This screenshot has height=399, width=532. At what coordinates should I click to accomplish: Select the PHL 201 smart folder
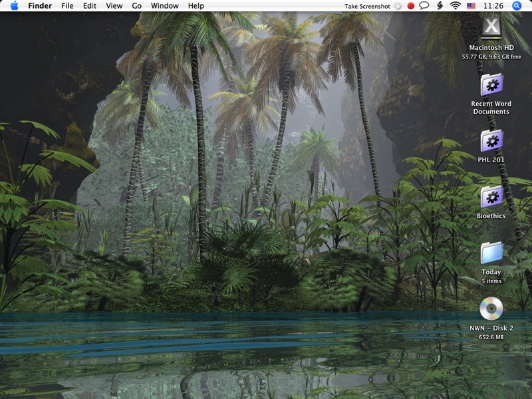(491, 141)
